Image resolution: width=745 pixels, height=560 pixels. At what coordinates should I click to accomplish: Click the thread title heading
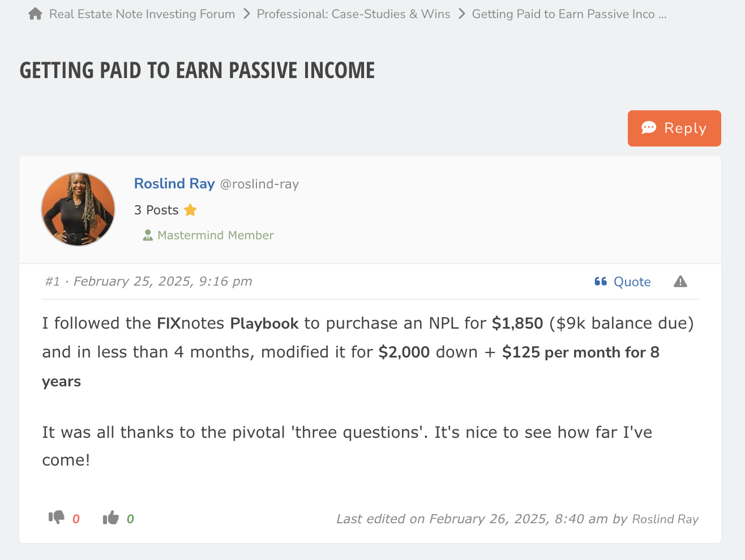(x=196, y=70)
